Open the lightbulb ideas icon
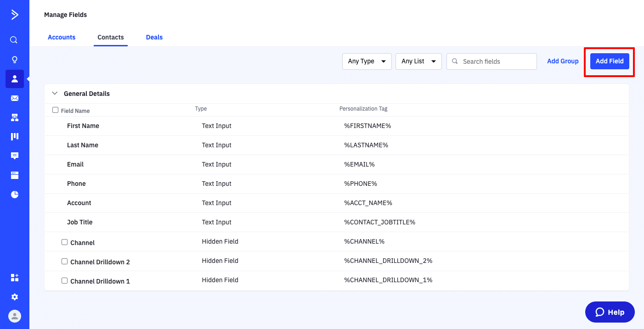 (15, 60)
